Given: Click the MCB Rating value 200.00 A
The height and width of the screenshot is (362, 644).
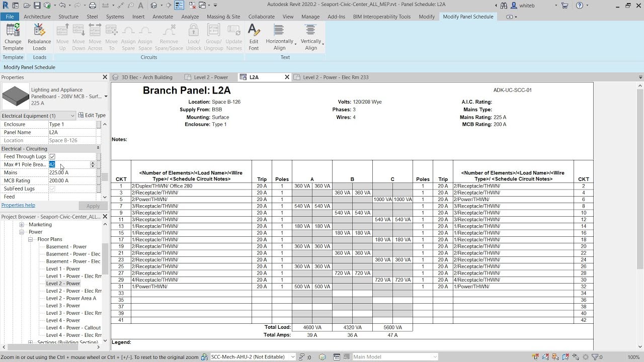Looking at the screenshot, I should (x=72, y=180).
